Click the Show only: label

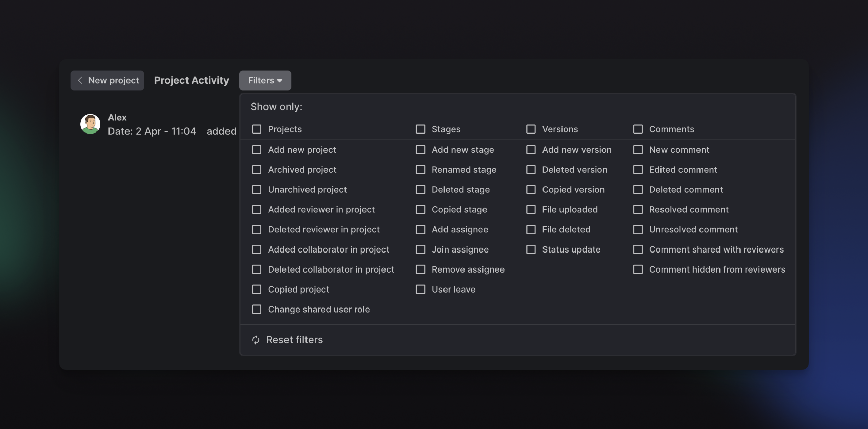(x=276, y=107)
